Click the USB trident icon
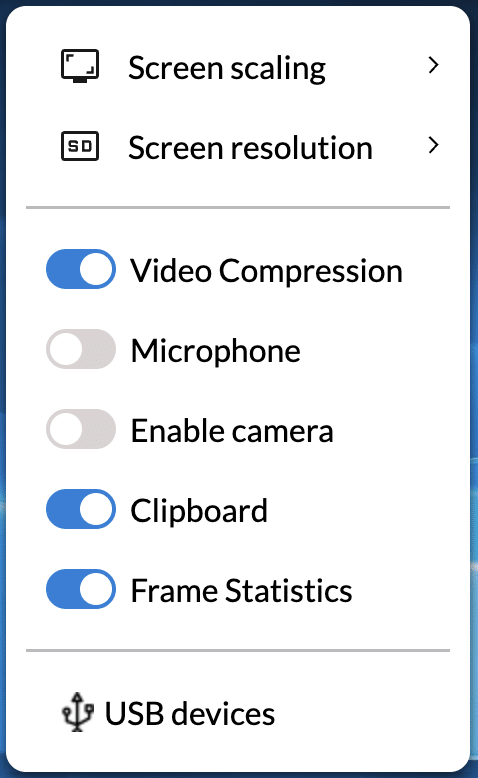This screenshot has height=778, width=478. (x=77, y=713)
